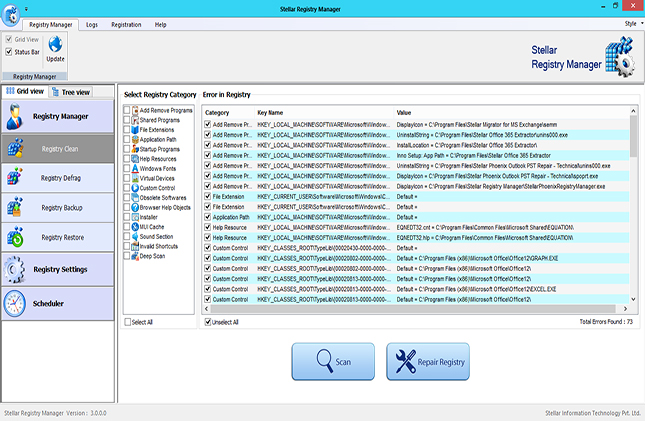Image resolution: width=645 pixels, height=421 pixels.
Task: Open the Help tab
Action: pyautogui.click(x=160, y=25)
